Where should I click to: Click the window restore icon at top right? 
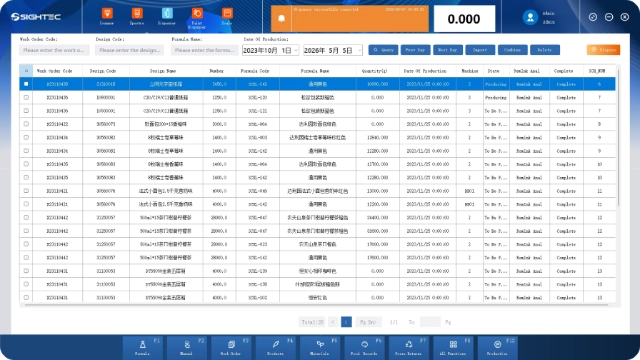[593, 17]
